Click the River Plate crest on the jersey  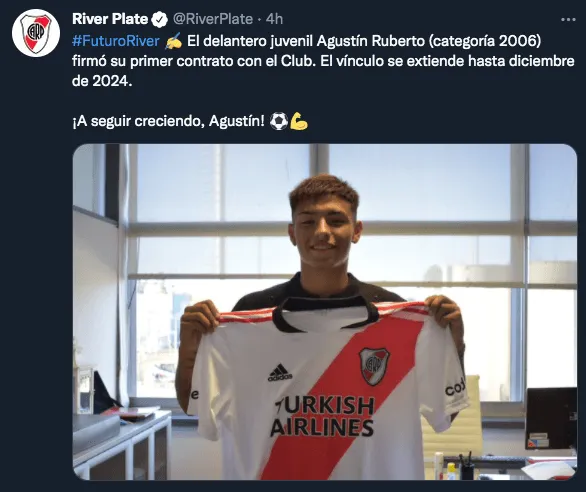pyautogui.click(x=374, y=366)
